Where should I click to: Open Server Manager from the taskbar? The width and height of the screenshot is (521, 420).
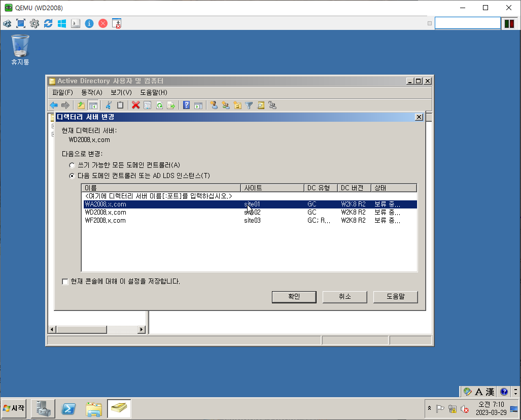click(43, 408)
